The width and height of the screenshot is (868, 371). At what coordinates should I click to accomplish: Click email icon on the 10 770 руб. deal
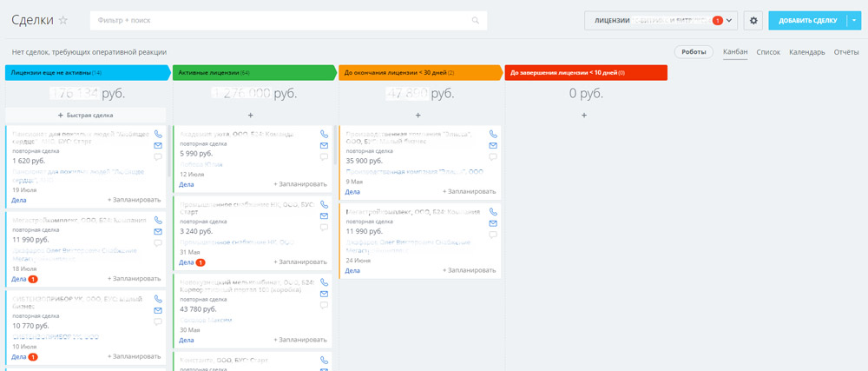click(x=158, y=310)
